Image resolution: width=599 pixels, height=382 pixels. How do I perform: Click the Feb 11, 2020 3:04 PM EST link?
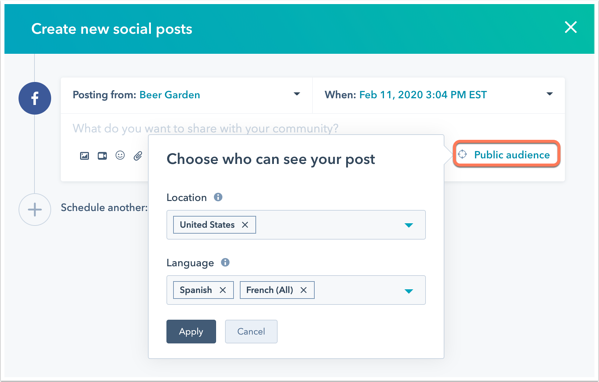click(423, 95)
